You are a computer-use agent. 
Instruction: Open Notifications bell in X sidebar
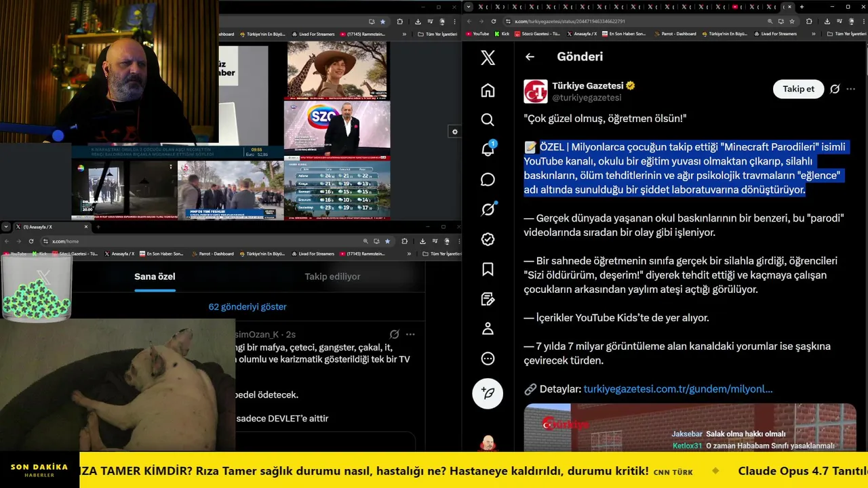click(x=488, y=150)
